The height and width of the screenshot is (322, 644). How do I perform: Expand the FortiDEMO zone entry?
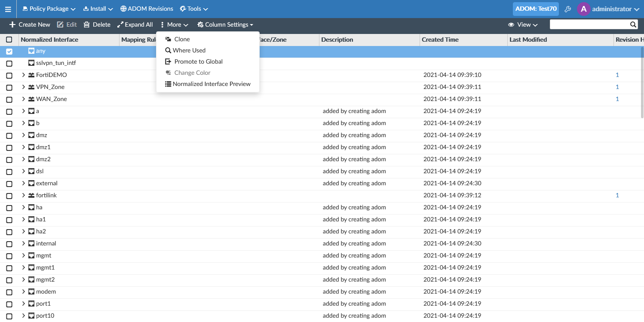[x=23, y=75]
